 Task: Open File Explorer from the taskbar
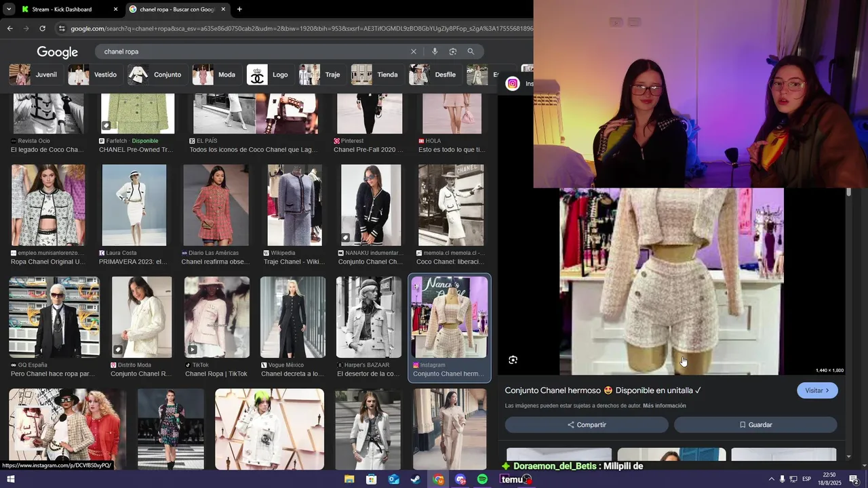(349, 479)
